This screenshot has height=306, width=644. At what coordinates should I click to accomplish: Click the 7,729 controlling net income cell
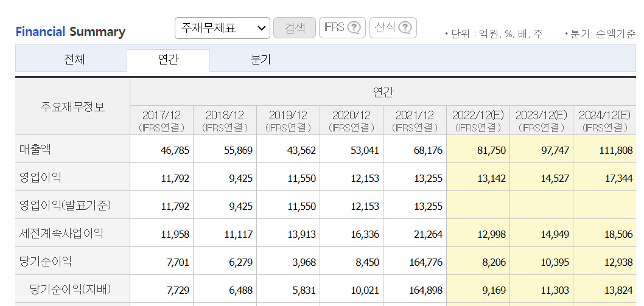[x=161, y=289]
